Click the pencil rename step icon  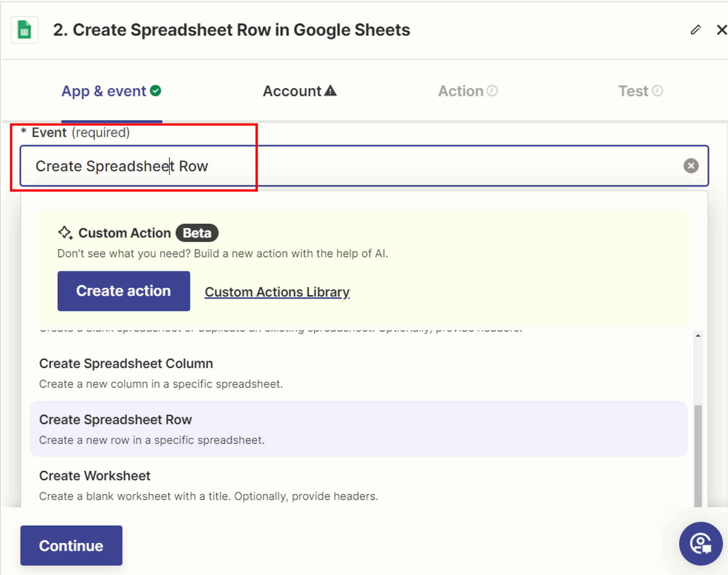click(x=695, y=30)
